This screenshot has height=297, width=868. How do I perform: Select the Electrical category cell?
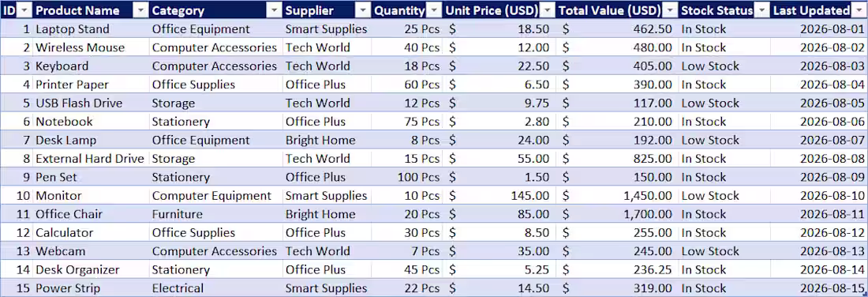(215, 288)
